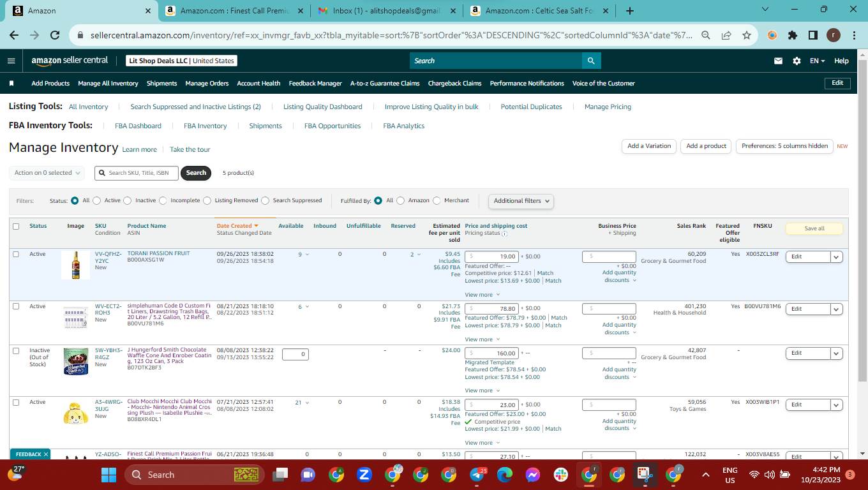
Task: Open the zoom magnifier icon in address bar
Action: [x=706, y=36]
